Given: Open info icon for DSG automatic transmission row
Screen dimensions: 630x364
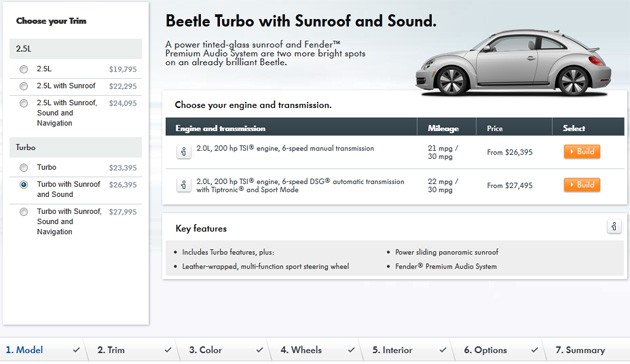Looking at the screenshot, I should 184,185.
